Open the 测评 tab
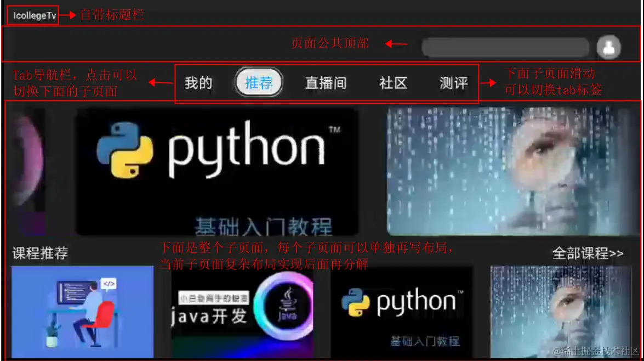 (x=453, y=83)
